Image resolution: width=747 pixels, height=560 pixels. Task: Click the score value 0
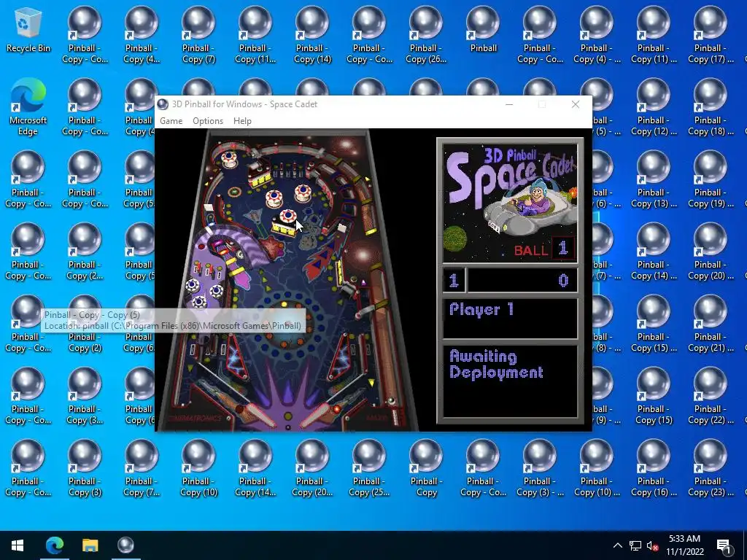[563, 281]
